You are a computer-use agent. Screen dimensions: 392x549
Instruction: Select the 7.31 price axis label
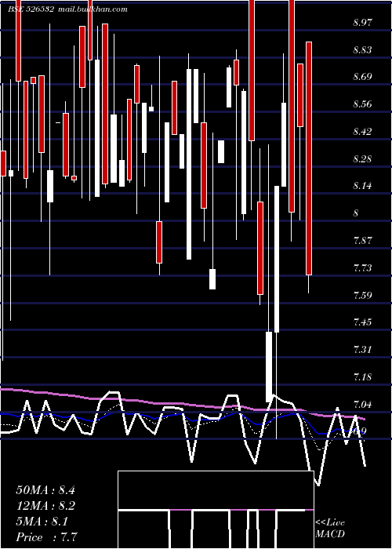[362, 350]
